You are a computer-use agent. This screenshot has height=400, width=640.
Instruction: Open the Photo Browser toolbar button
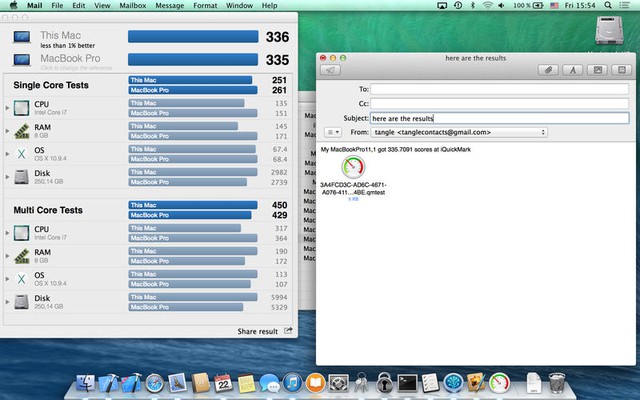tap(597, 70)
